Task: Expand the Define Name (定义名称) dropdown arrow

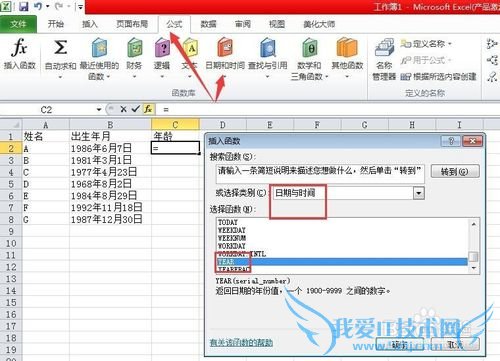Action: tap(450, 44)
